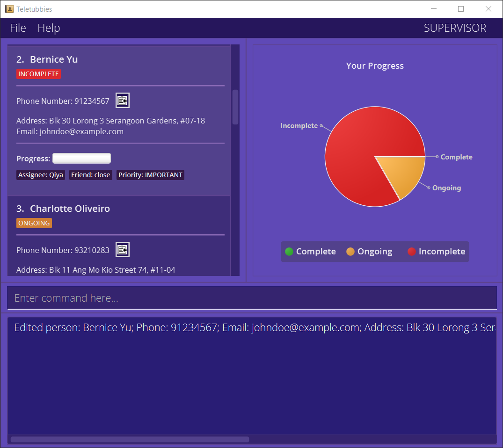503x448 pixels.
Task: Focus the Enter command here input field
Action: click(252, 298)
